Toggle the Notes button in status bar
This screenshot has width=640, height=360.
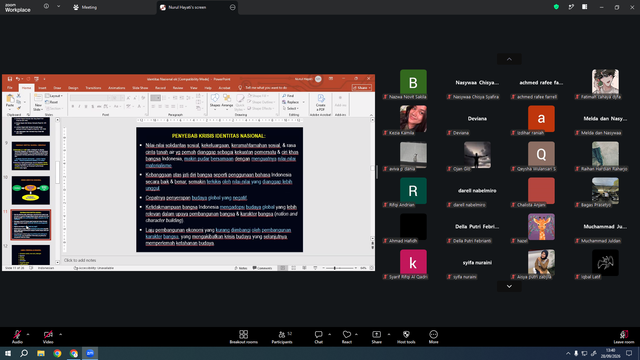(x=241, y=268)
